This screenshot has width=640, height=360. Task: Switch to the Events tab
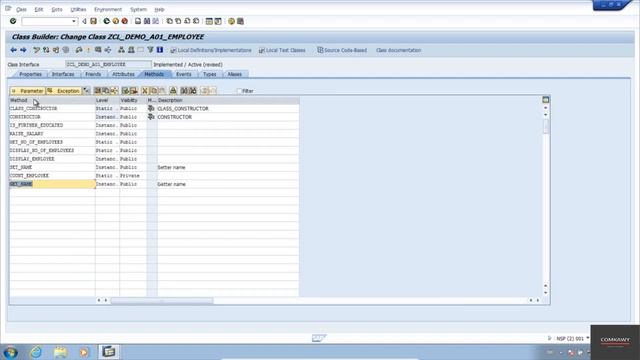point(184,74)
